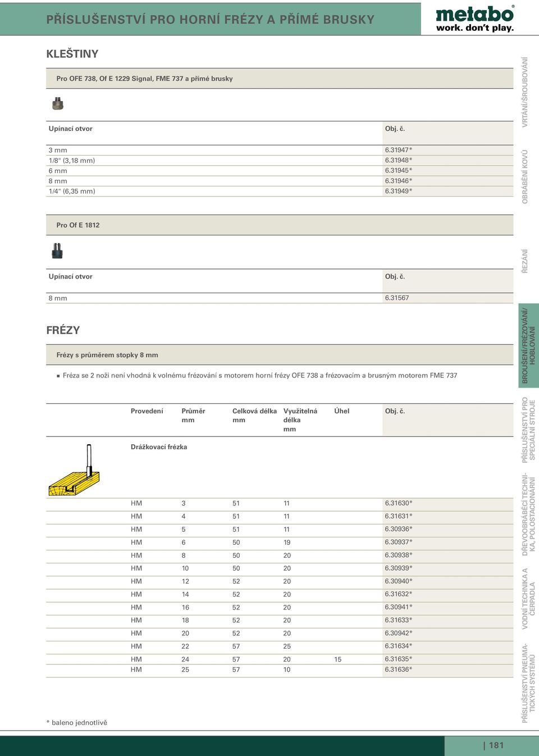Select order number 6.31948*
This screenshot has height=756, width=539.
399,160
